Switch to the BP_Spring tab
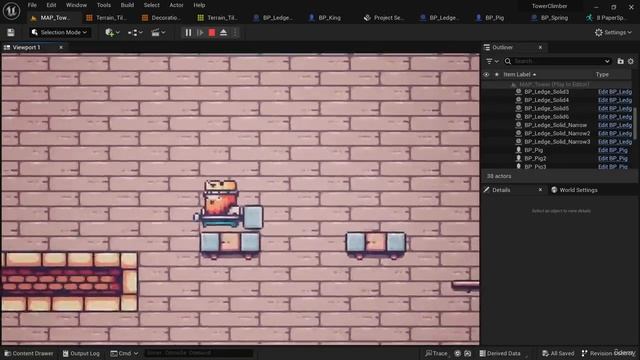Image resolution: width=640 pixels, height=360 pixels. tap(550, 18)
